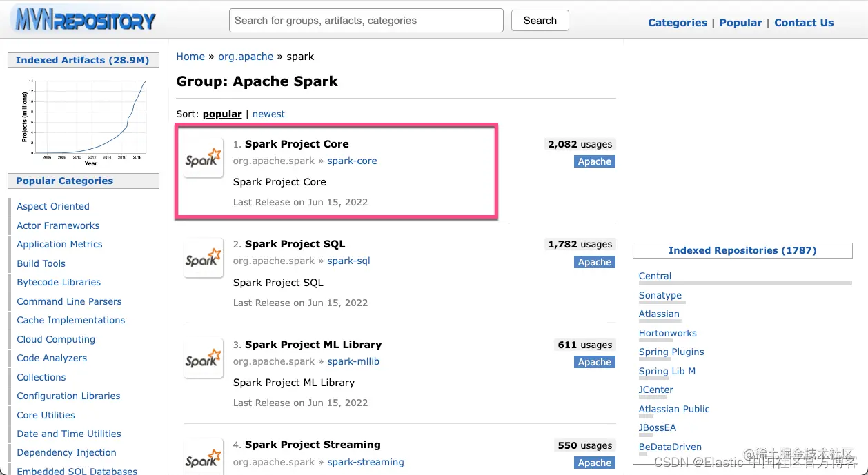868x475 pixels.
Task: Click the Spark Project Streaming logo icon
Action: click(203, 458)
